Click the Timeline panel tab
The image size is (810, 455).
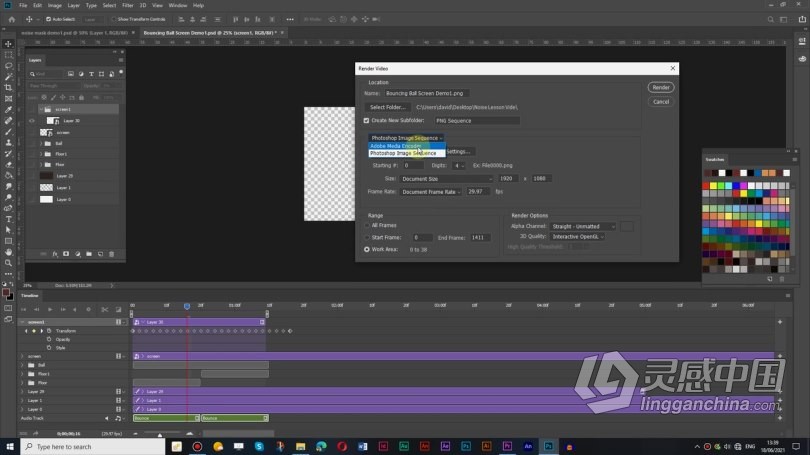29,295
